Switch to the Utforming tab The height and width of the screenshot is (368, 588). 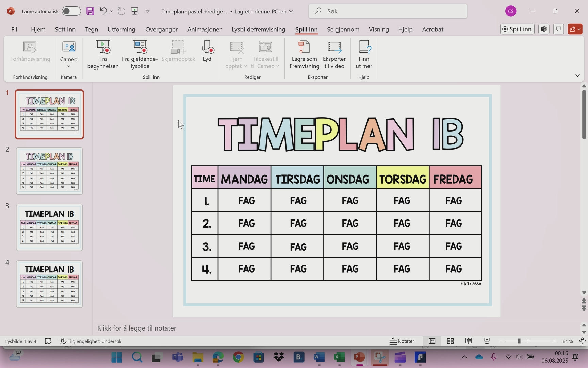pos(121,29)
